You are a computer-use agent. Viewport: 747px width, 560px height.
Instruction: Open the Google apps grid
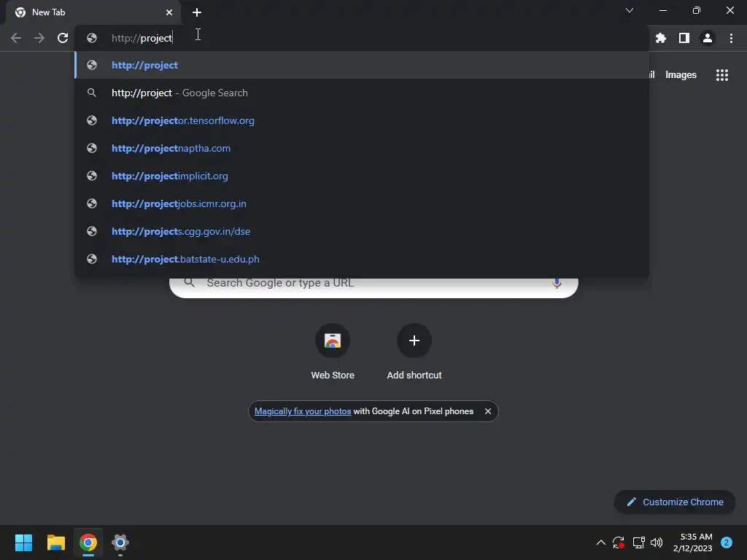[722, 75]
